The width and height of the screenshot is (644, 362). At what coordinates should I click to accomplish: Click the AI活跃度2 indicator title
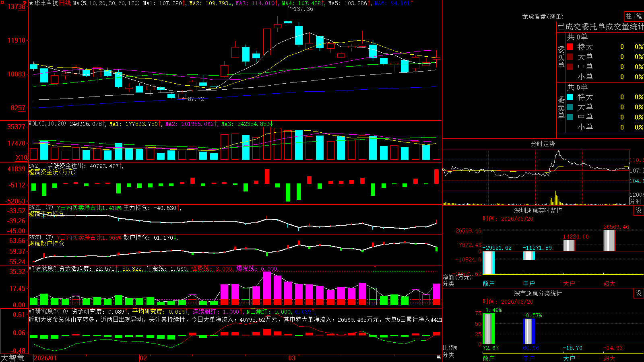[x=42, y=268]
